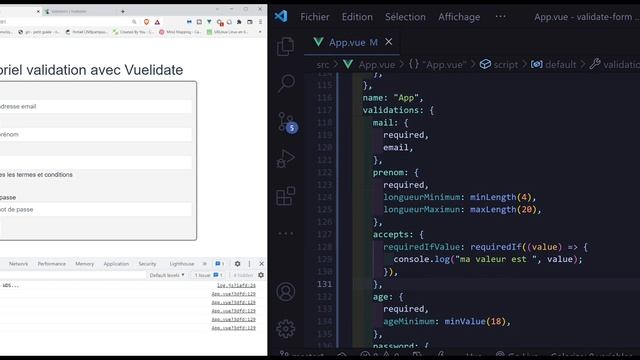Click the console.log line of code
This screenshot has height=360, width=640.
[x=487, y=259]
